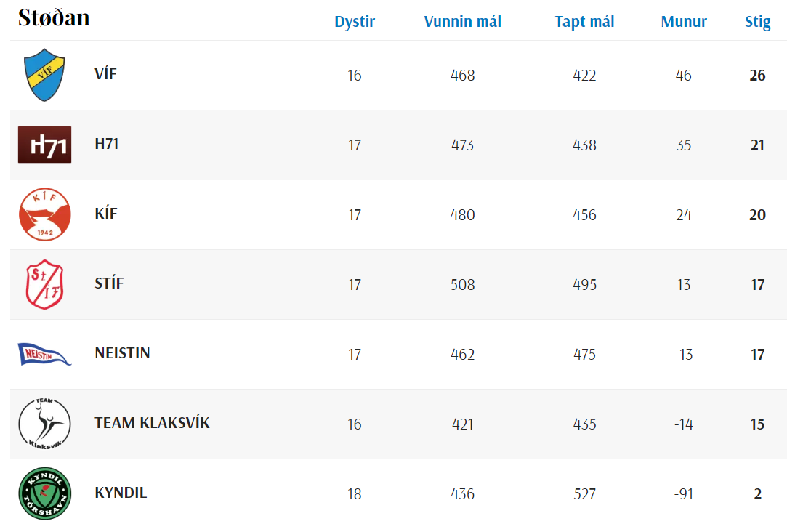The height and width of the screenshot is (532, 787).
Task: Sort standings by Munur column
Action: [684, 22]
